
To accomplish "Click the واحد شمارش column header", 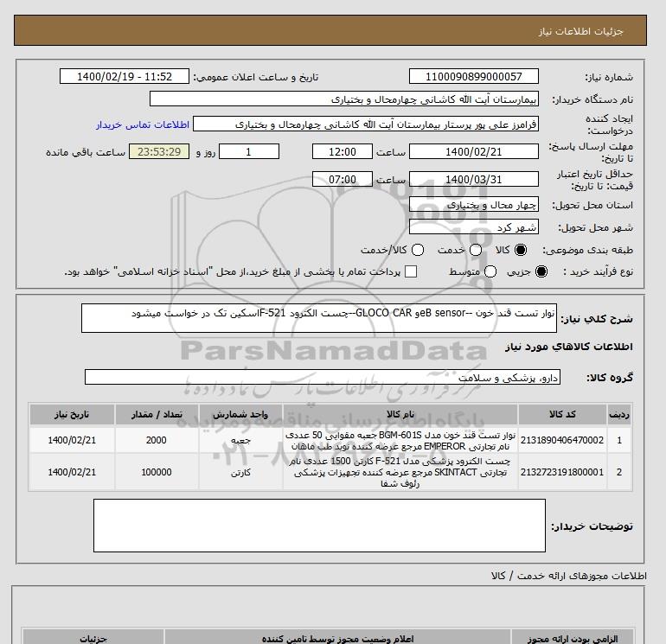I will click(240, 414).
